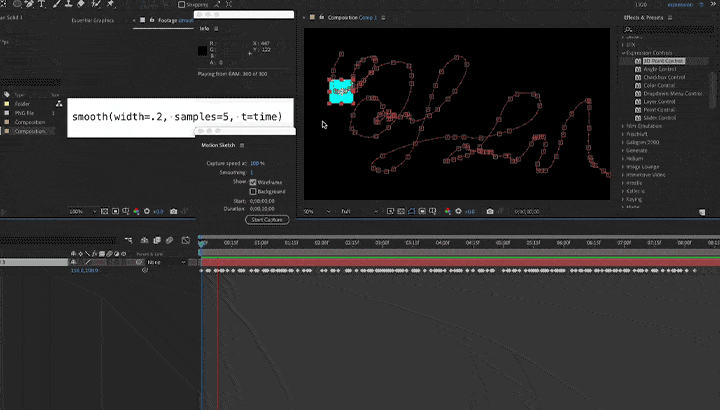Click the black color swatch in Info panel
This screenshot has height=410, width=720.
click(202, 51)
